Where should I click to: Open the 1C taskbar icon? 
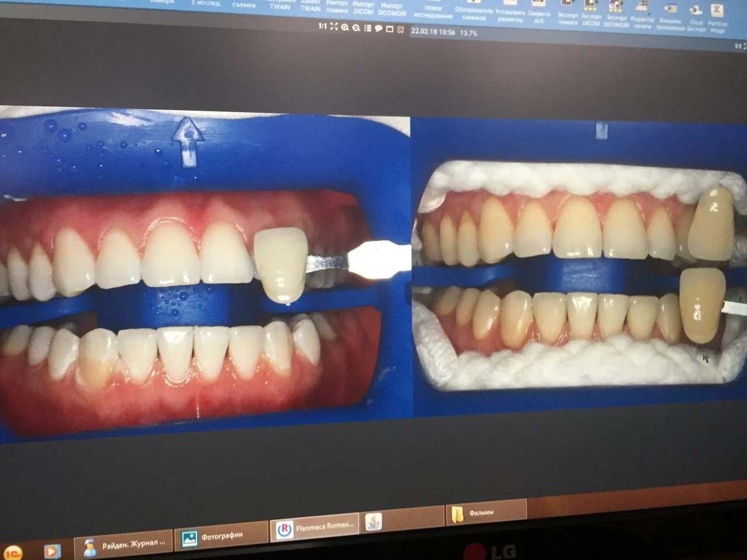click(13, 552)
